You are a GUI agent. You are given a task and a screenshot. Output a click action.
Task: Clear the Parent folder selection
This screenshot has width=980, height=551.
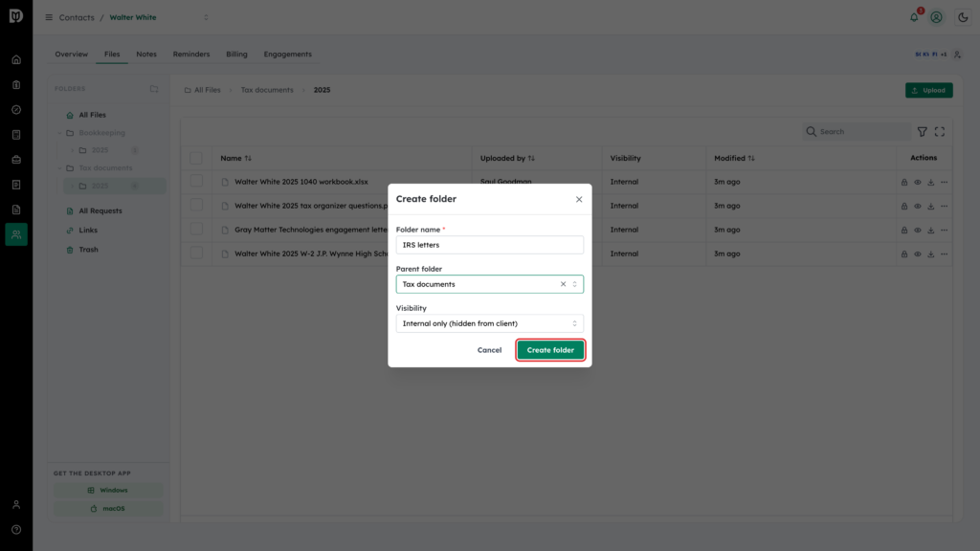563,284
